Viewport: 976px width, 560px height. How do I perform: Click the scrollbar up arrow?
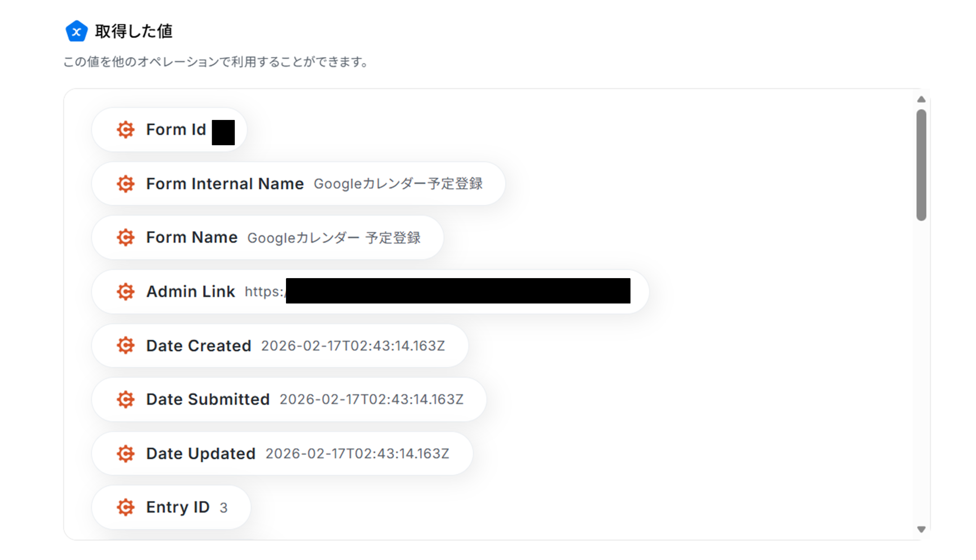coord(921,100)
